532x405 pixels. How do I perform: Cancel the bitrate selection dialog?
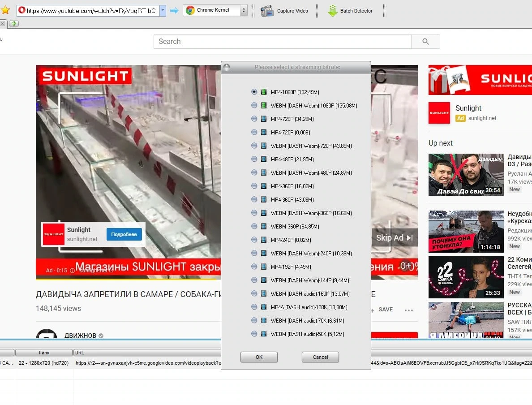[x=320, y=357]
